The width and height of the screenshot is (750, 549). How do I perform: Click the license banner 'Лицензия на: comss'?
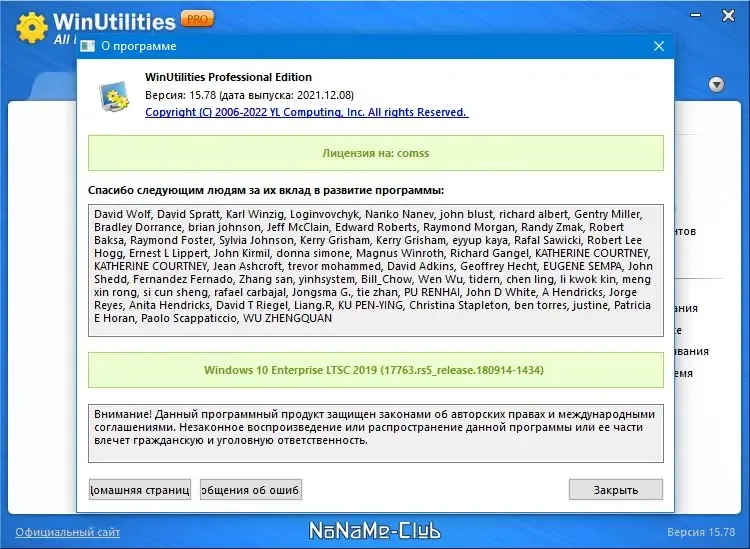375,153
